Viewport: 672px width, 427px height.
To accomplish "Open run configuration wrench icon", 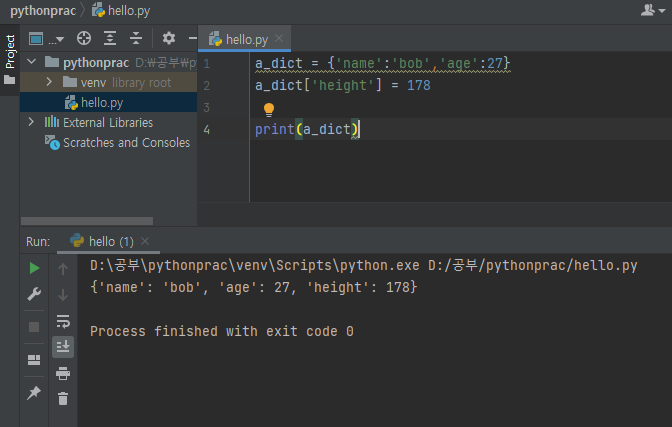I will (x=34, y=294).
